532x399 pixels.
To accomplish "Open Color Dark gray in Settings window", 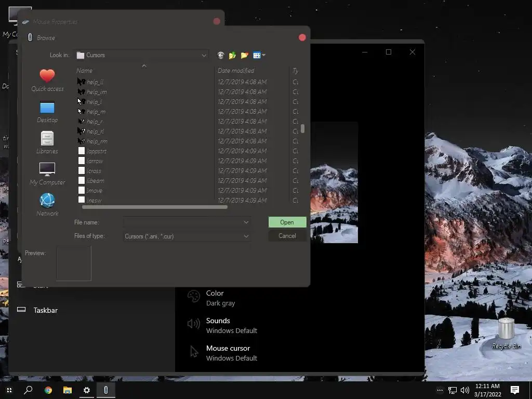I will pyautogui.click(x=220, y=298).
